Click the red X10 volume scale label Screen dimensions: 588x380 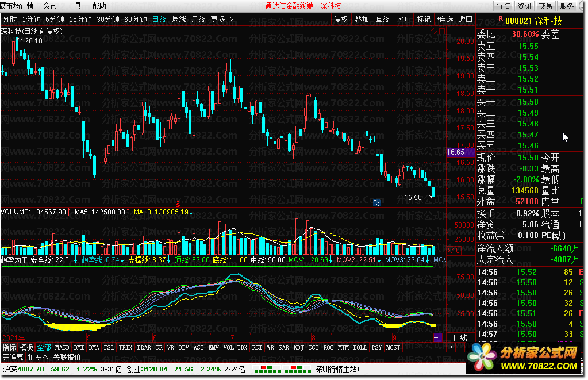coord(455,250)
